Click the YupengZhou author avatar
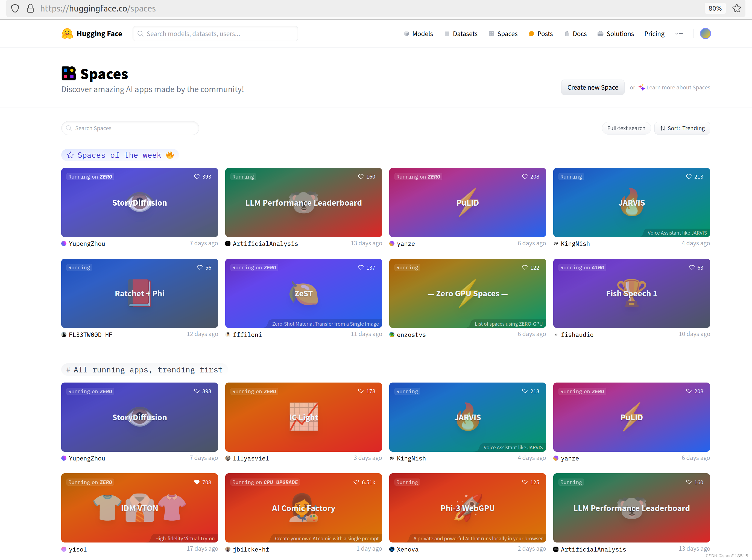This screenshot has height=560, width=752. 64,243
